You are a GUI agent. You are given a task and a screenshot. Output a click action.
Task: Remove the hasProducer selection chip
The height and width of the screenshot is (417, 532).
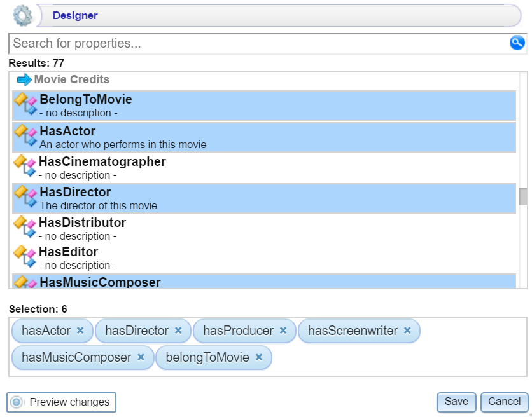(283, 331)
